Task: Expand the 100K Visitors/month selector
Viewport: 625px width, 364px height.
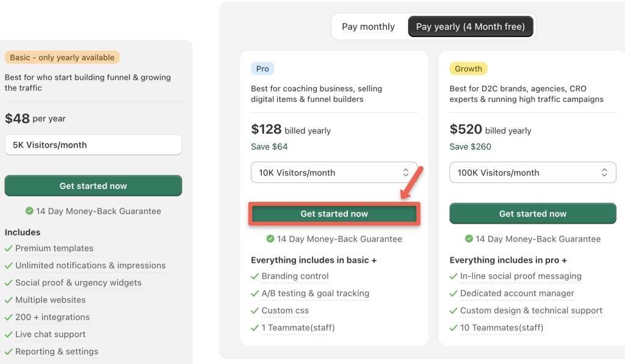Action: [532, 173]
